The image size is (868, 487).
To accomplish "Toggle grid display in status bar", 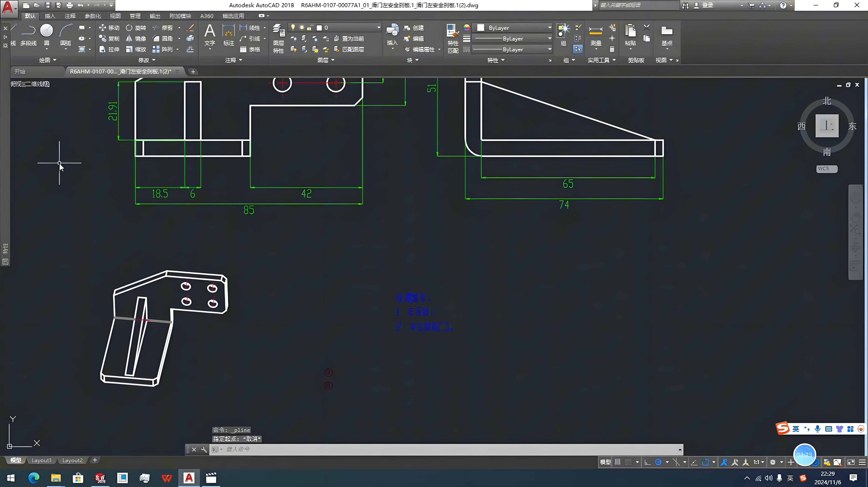I will pyautogui.click(x=617, y=462).
